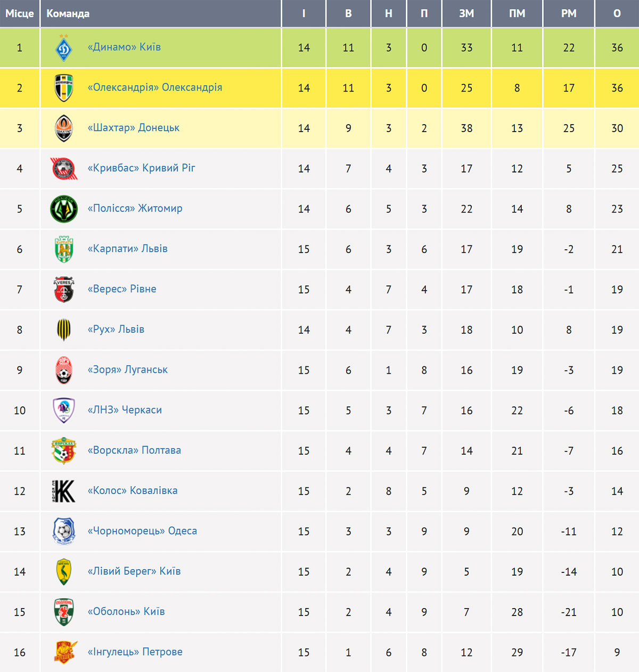Click the Inhulets Petrove orange logo
This screenshot has height=672, width=639.
[x=65, y=652]
